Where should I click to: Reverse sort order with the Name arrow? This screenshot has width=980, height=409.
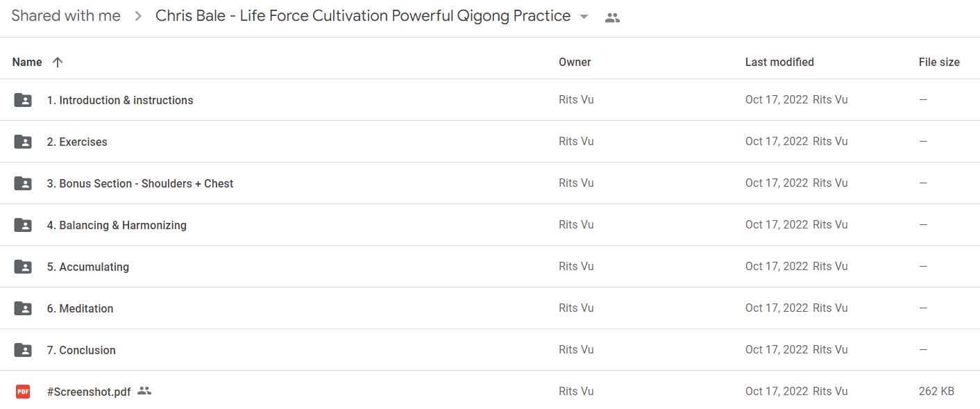tap(58, 62)
